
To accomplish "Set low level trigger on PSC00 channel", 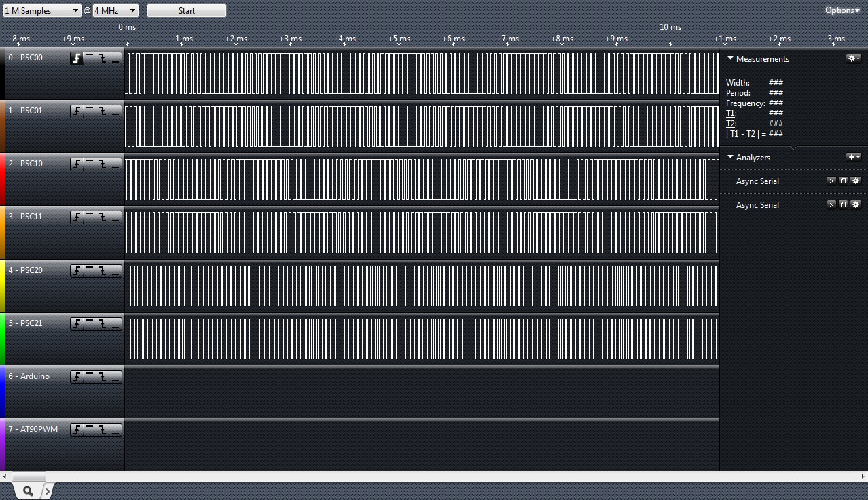I will (115, 58).
